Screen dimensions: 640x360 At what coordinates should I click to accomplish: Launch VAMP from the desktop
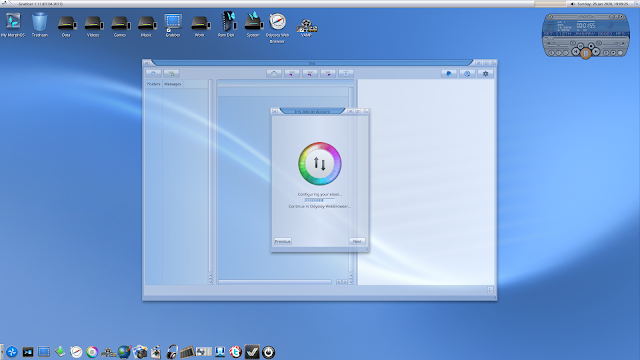(x=306, y=28)
